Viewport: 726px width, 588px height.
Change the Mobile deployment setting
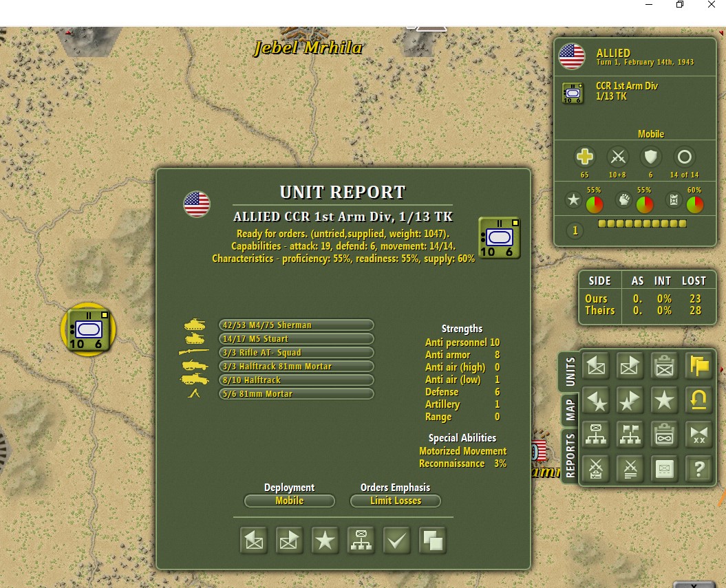[290, 501]
